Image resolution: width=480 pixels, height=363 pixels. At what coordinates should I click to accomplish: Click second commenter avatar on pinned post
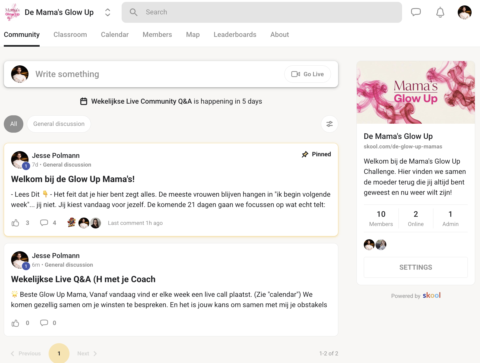pos(84,223)
